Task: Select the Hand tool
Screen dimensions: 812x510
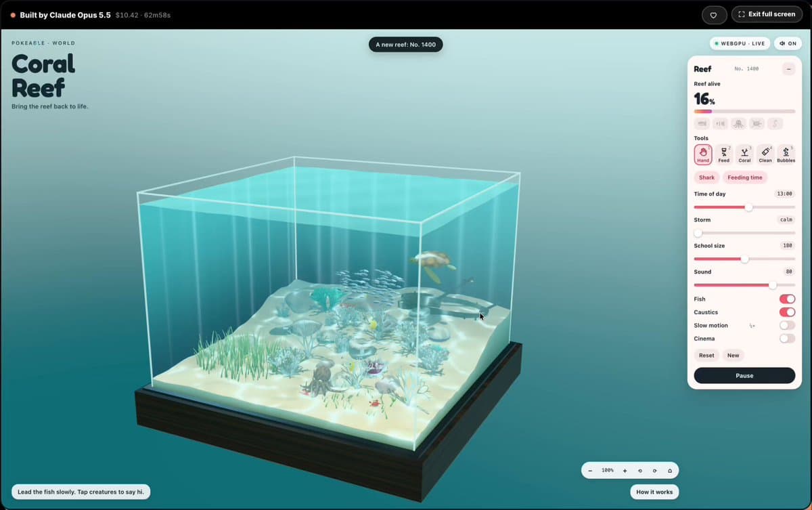Action: click(x=703, y=154)
